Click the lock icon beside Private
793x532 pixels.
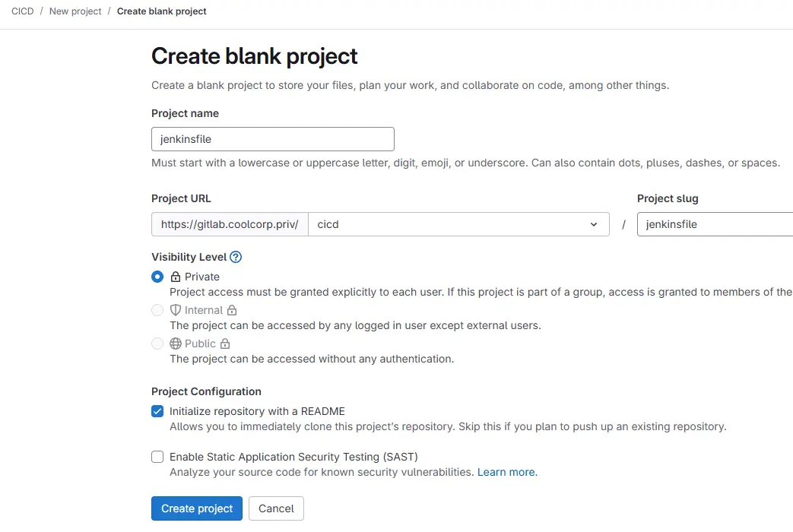[176, 277]
